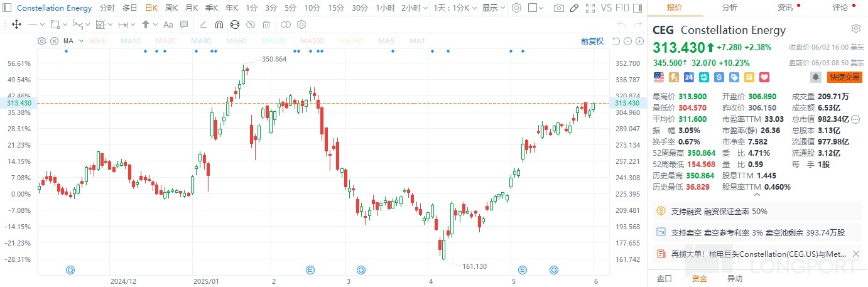The height and width of the screenshot is (287, 868).
Task: Expand the line drawing tool dropdown
Action: point(41,24)
